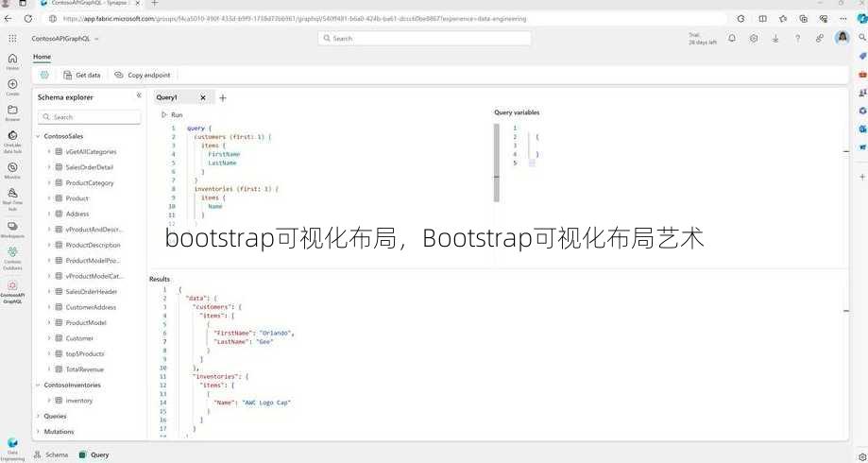Click "Trial: 28 days left" status
This screenshot has height=463, width=868.
702,38
